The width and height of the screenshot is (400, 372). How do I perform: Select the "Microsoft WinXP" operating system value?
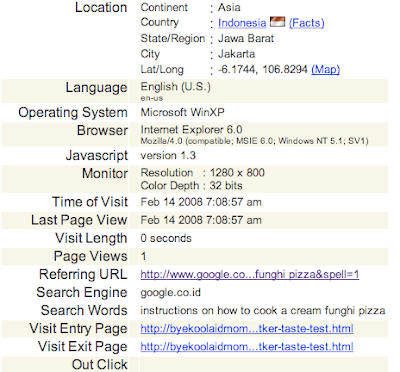[x=183, y=112]
